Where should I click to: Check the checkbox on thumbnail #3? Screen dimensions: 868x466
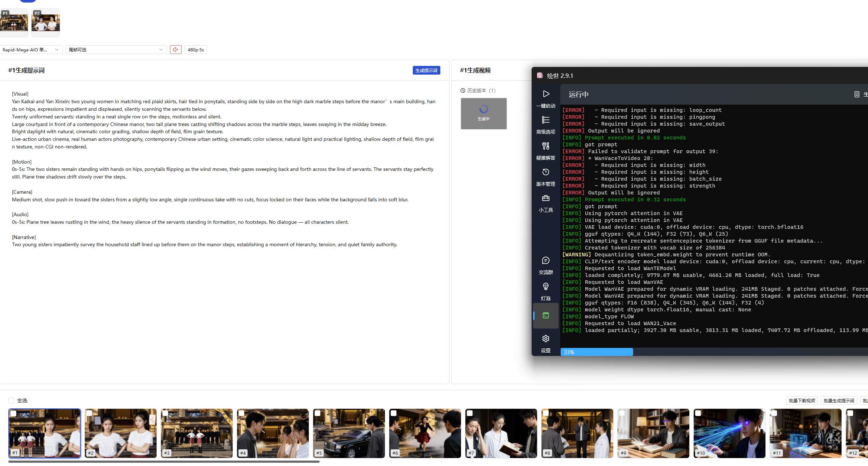tap(166, 413)
